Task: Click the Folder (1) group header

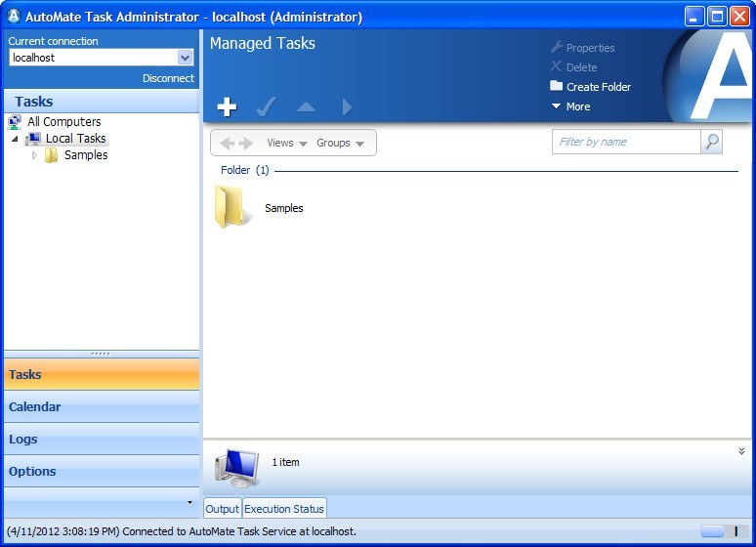Action: (245, 170)
